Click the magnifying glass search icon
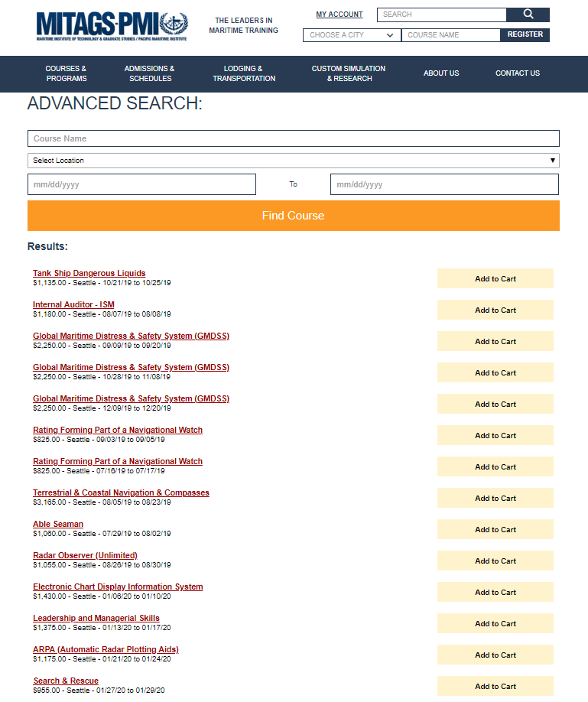588x702 pixels. tap(528, 15)
